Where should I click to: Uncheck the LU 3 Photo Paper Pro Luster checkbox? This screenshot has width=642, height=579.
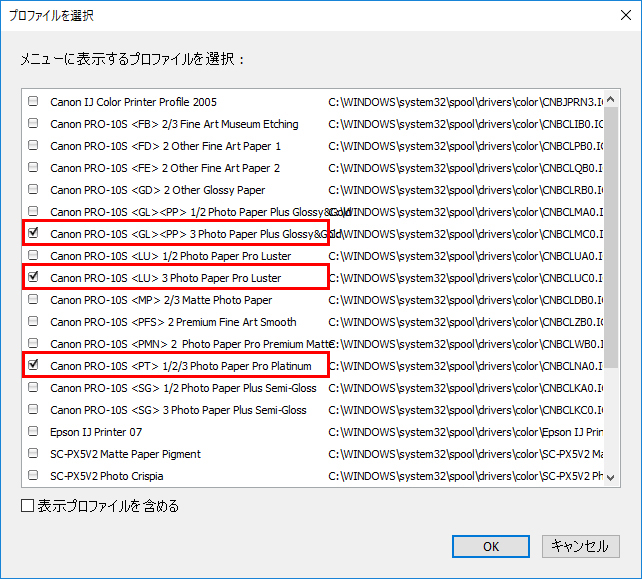pos(33,277)
